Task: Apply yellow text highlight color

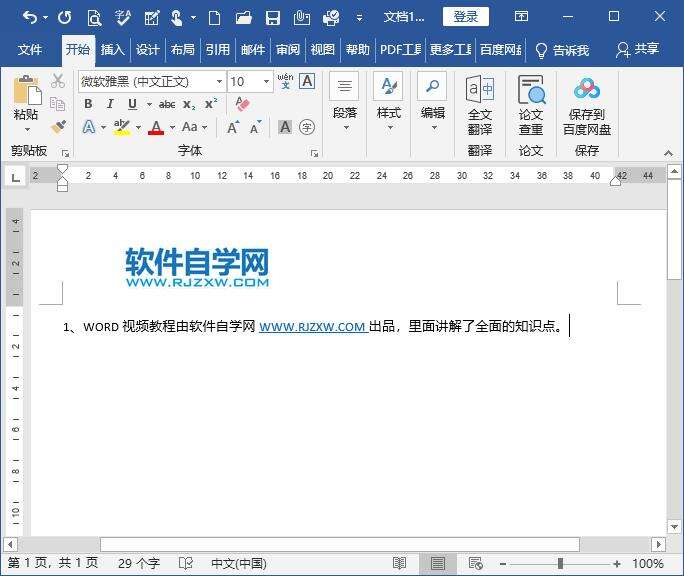Action: pos(122,127)
